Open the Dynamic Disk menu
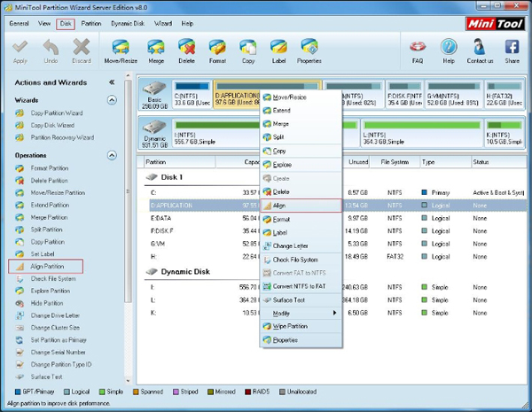532x412 pixels. click(x=128, y=23)
